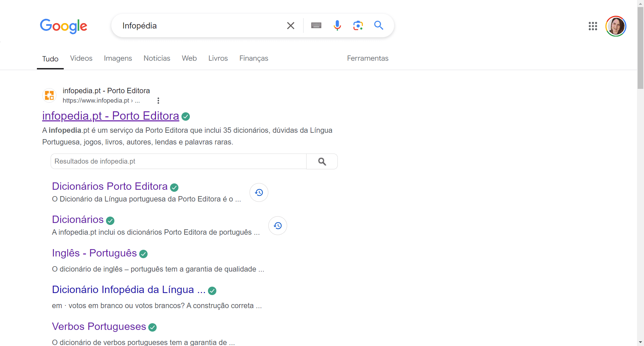Open the Inglês - Português link
The width and height of the screenshot is (644, 346).
pos(94,253)
